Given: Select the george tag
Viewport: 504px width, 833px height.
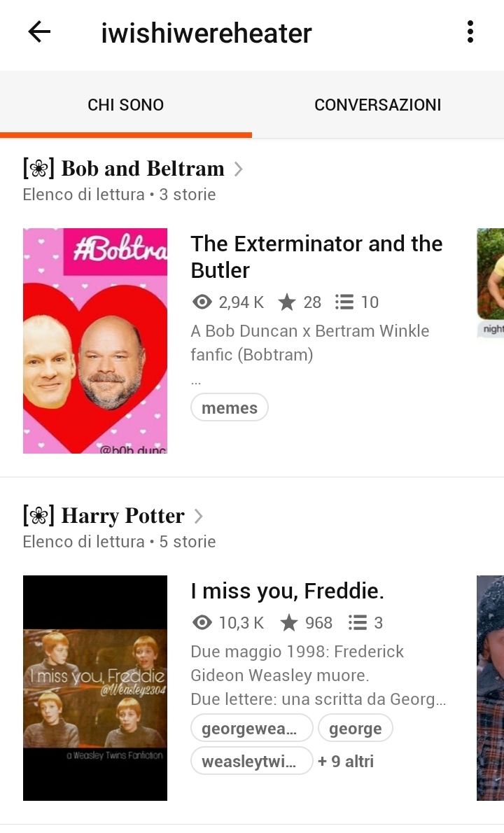Looking at the screenshot, I should [x=356, y=728].
